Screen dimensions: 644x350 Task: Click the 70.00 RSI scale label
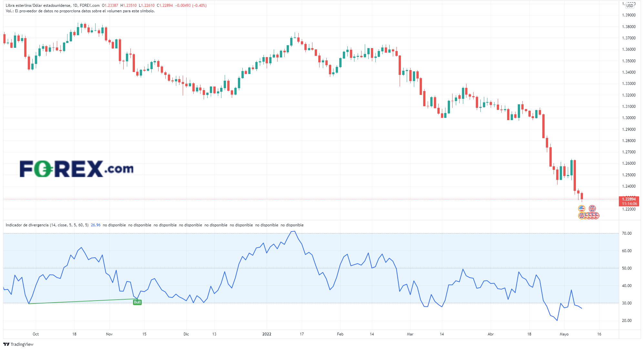pyautogui.click(x=627, y=233)
